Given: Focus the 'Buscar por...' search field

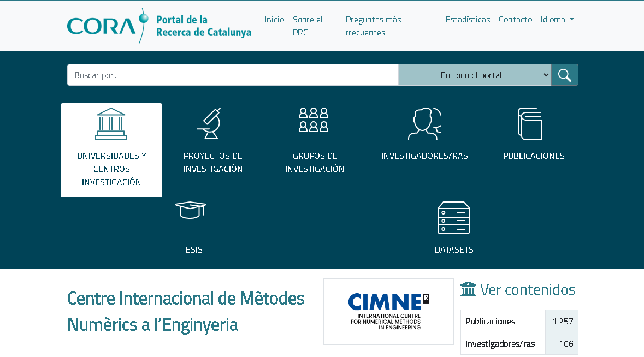Looking at the screenshot, I should 233,75.
